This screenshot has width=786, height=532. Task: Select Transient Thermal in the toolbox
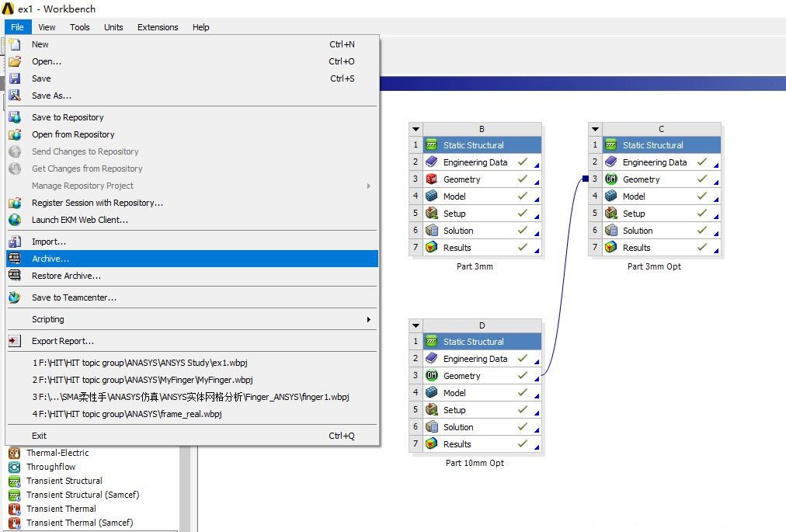[x=61, y=509]
